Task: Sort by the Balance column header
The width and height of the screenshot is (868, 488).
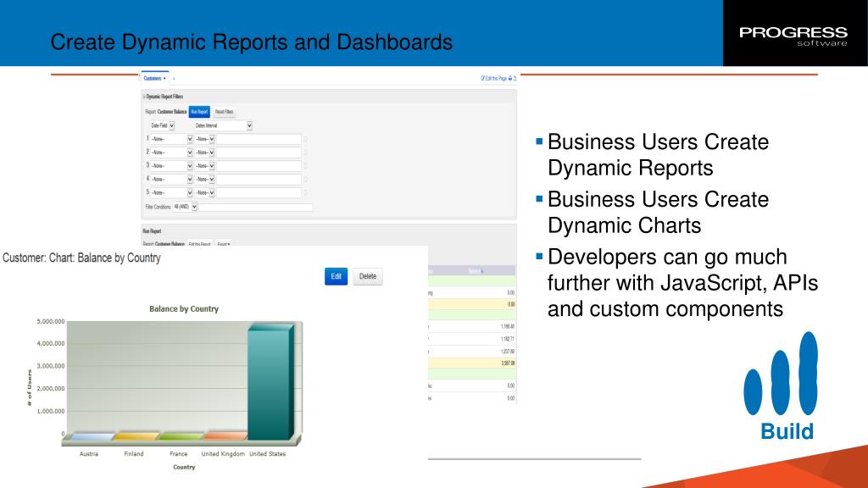Action: [476, 271]
